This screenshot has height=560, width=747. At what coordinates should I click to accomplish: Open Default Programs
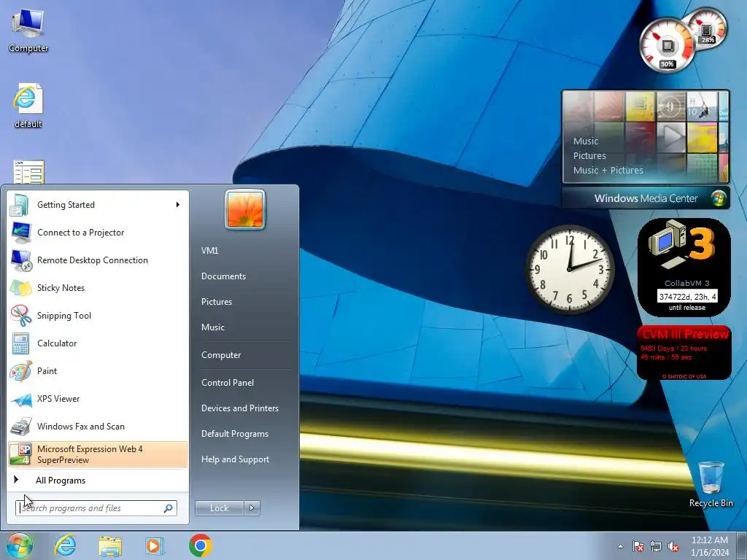235,434
